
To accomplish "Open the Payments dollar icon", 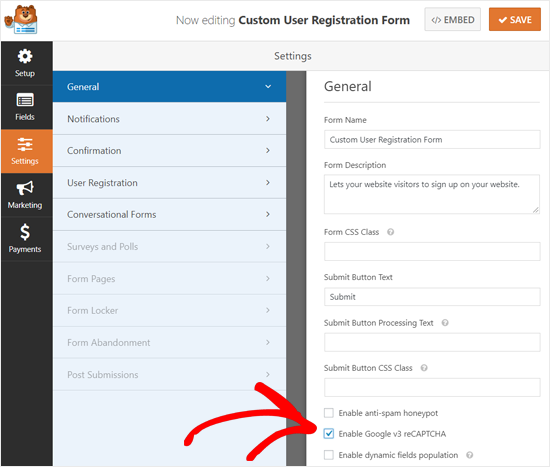I will [x=25, y=232].
